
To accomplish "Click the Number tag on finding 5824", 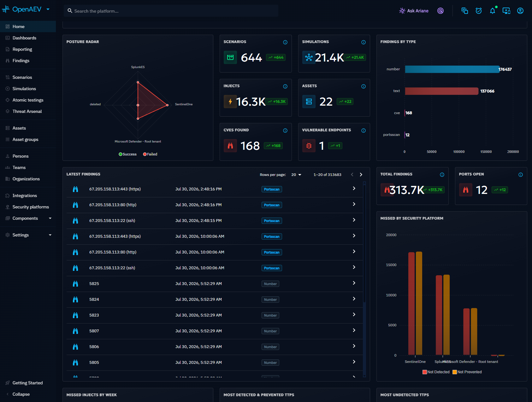I will click(270, 300).
